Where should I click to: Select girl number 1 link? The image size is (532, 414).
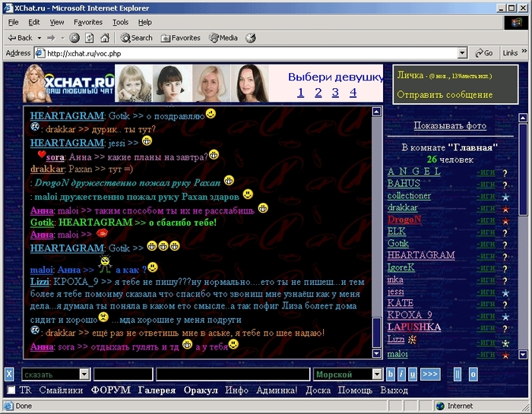(x=300, y=92)
